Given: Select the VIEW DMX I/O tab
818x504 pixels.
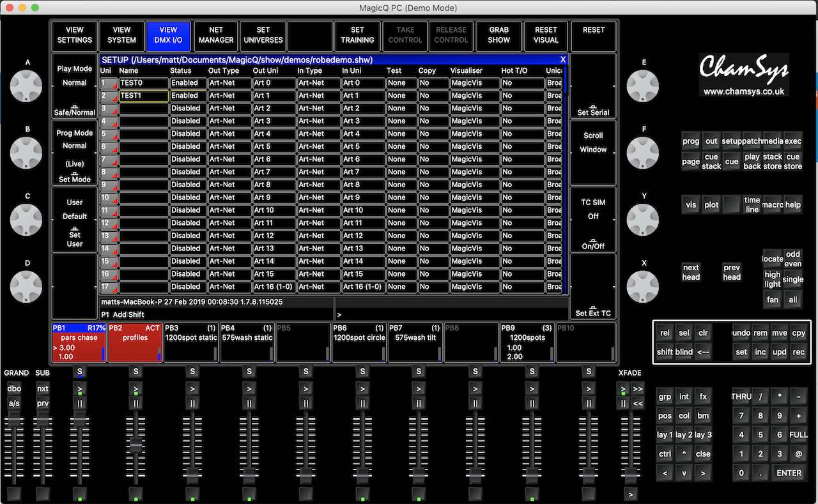Looking at the screenshot, I should 169,35.
